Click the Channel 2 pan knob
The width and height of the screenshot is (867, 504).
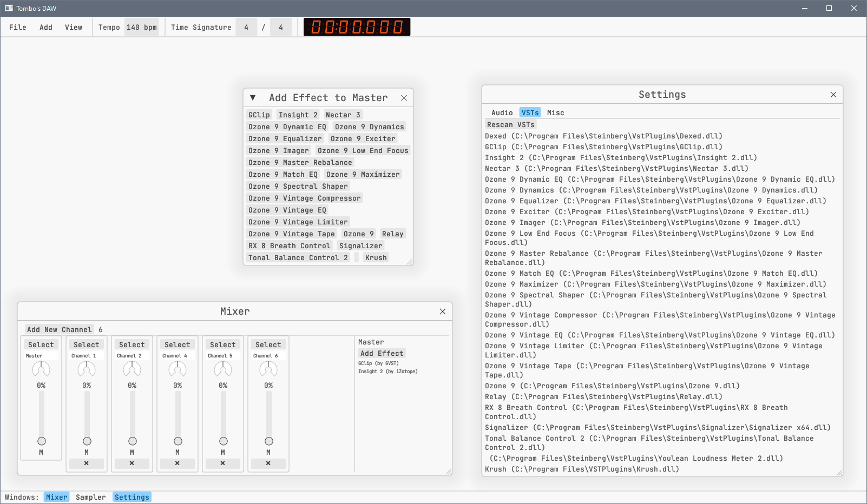click(132, 369)
